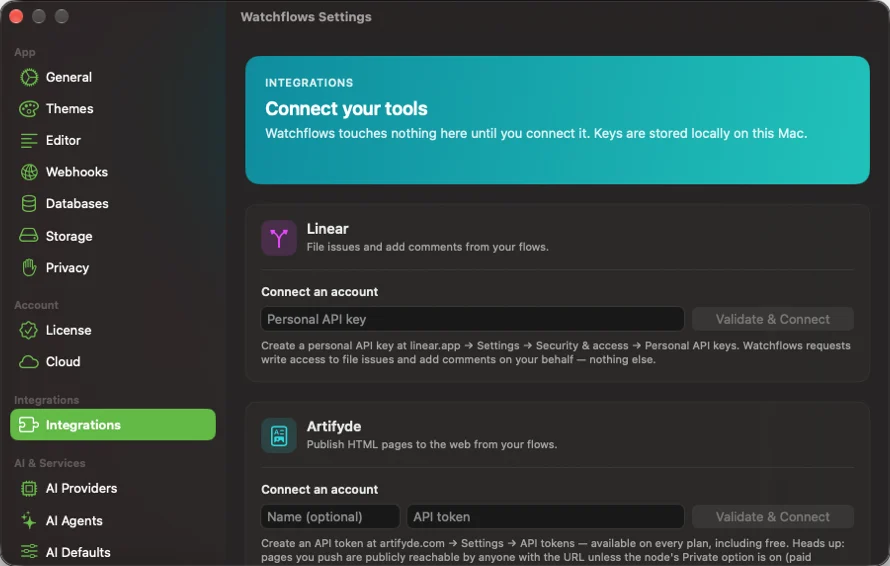This screenshot has width=890, height=566.
Task: Click the AI Defaults sliders icon
Action: [29, 552]
